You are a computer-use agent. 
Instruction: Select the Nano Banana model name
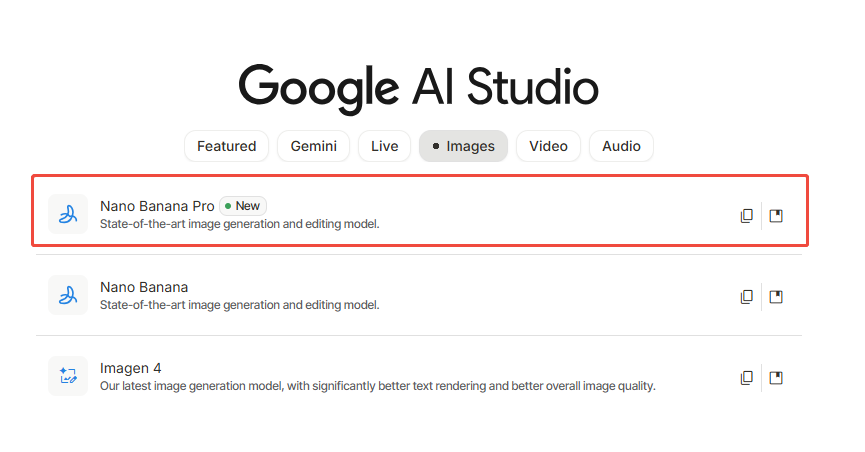(x=144, y=287)
